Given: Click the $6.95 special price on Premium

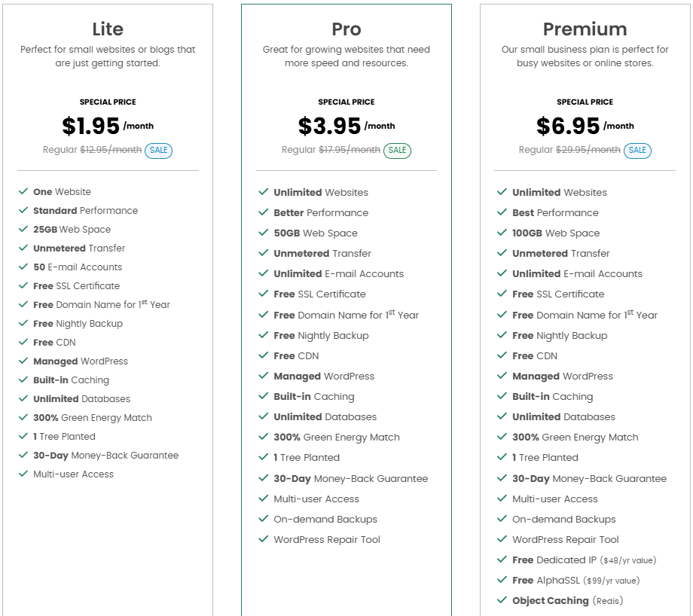Looking at the screenshot, I should click(x=568, y=126).
